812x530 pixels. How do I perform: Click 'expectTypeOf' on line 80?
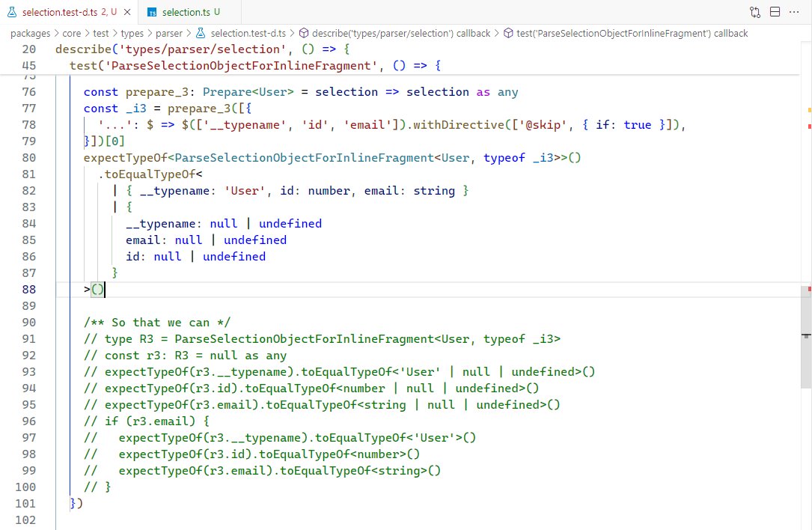[x=126, y=157]
